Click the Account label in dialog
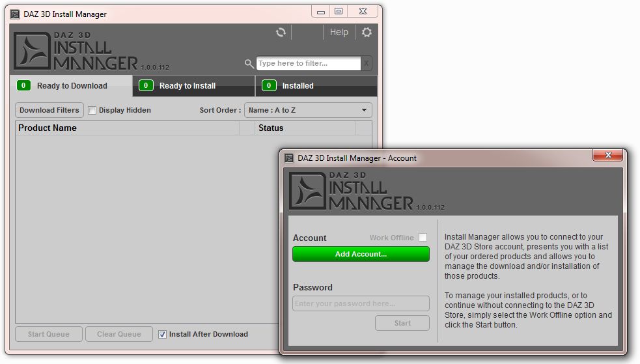The image size is (640, 364). pos(309,238)
